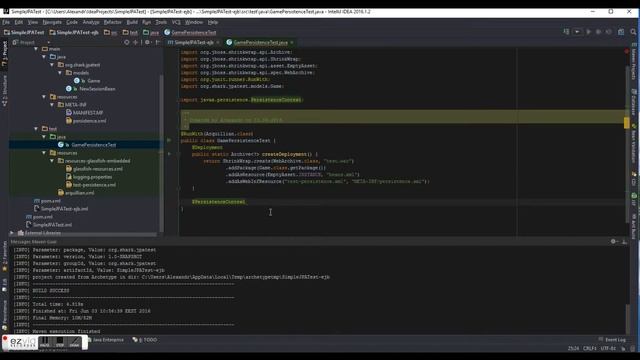Screen dimensions: 640x360
Task: Open the VCS menu
Action: coord(176,22)
